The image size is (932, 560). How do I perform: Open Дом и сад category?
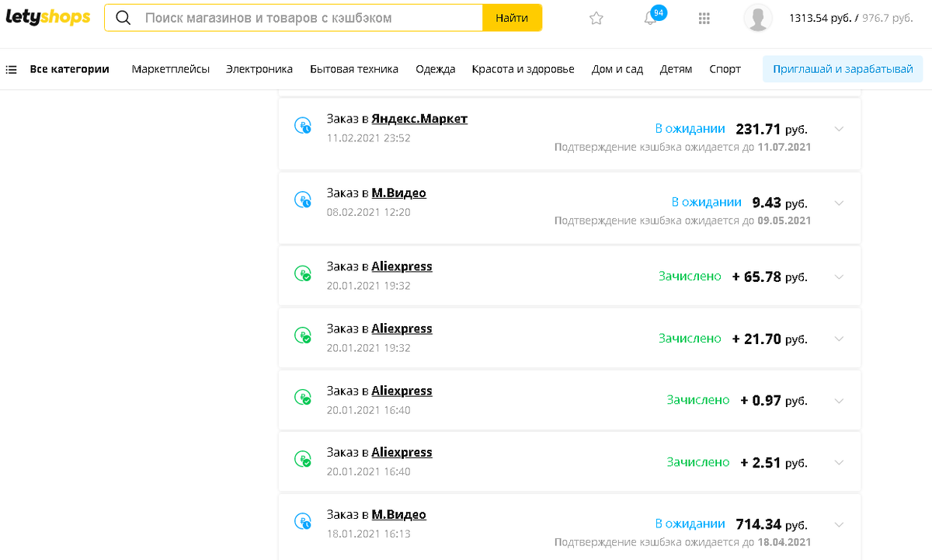[x=617, y=69]
